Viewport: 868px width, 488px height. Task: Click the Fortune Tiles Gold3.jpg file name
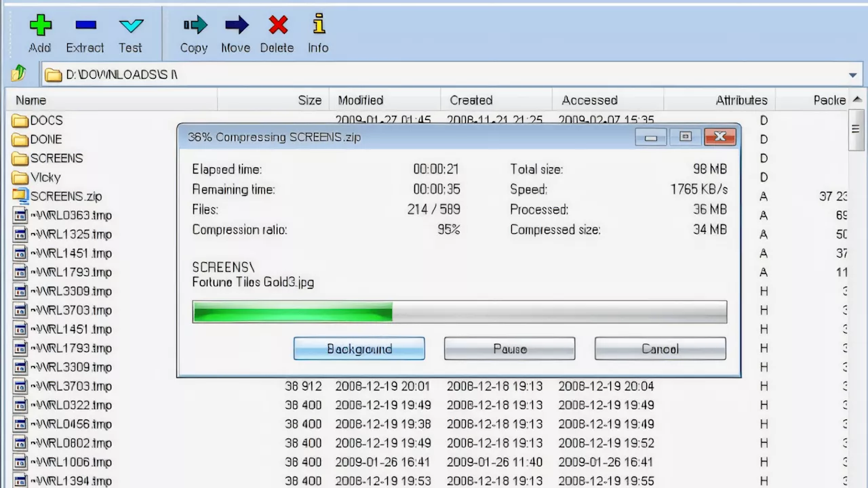pyautogui.click(x=253, y=283)
